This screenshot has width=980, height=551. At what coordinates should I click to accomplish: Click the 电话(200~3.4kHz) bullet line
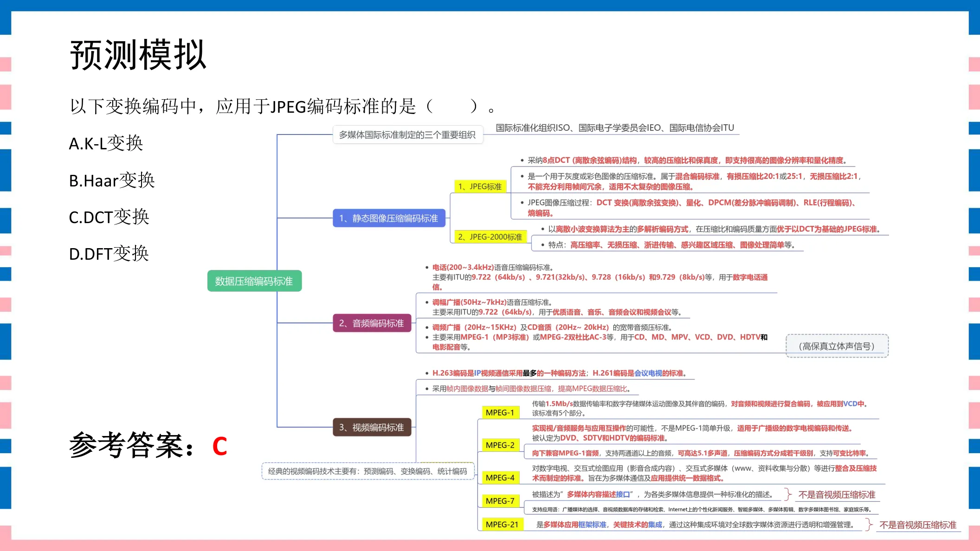596,277
